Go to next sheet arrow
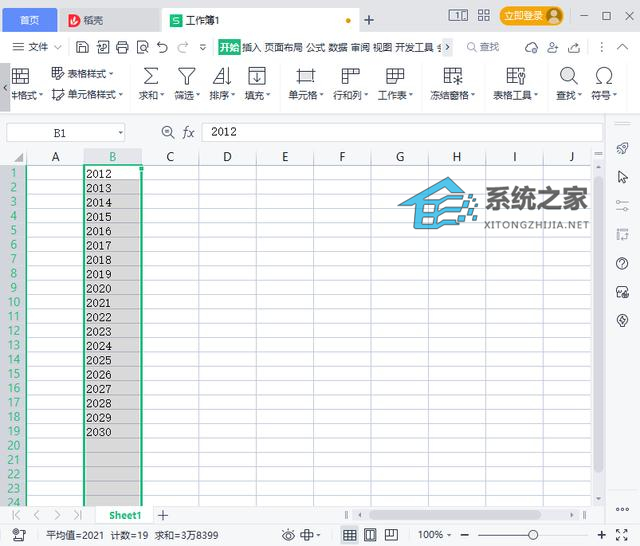Image resolution: width=640 pixels, height=546 pixels. 57,515
